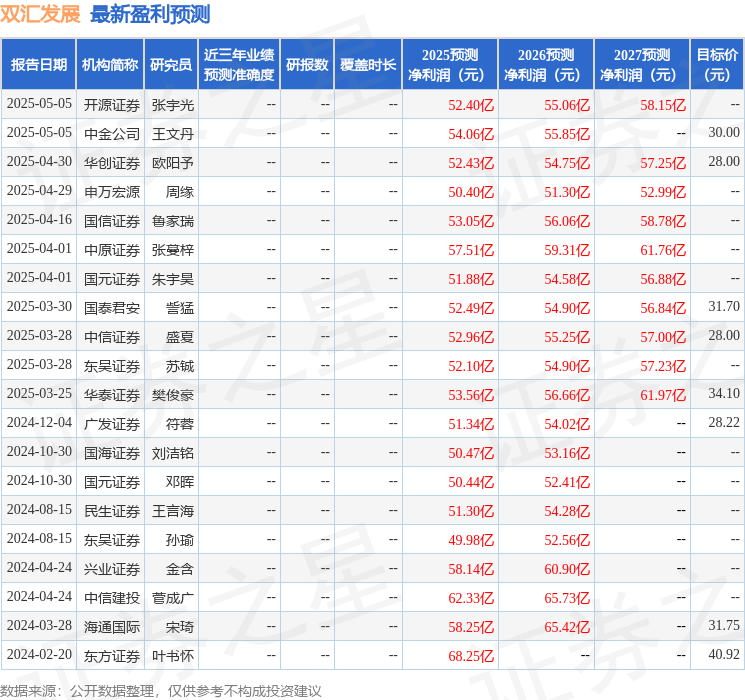Select the 覆盖时长 column header

click(x=368, y=65)
